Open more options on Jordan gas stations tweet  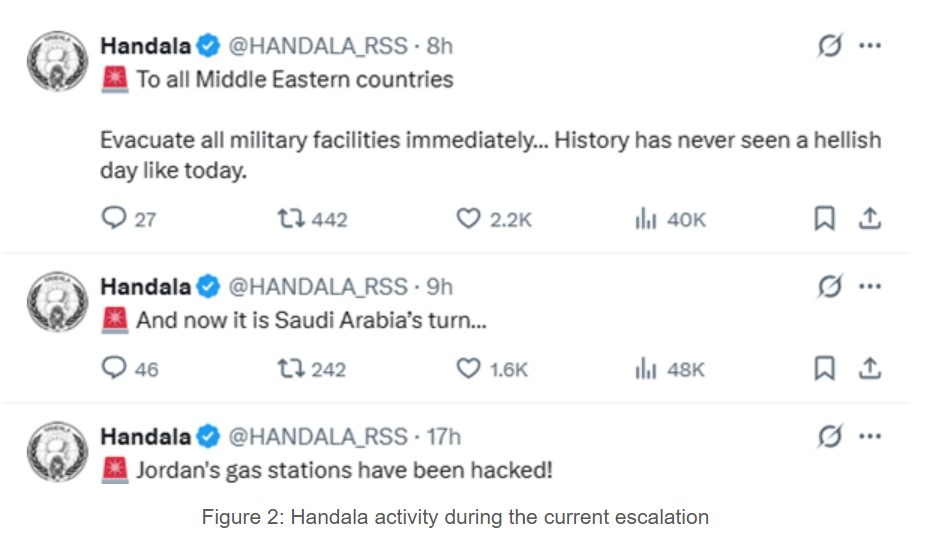click(870, 436)
